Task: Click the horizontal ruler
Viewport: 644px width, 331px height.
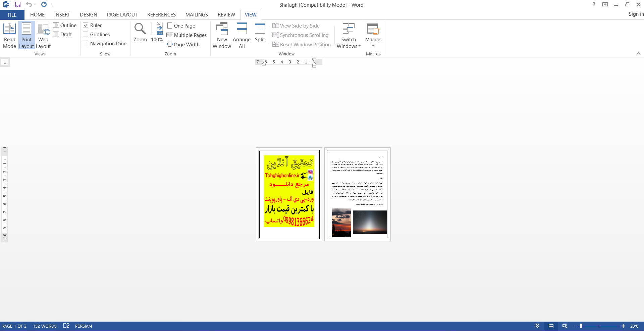Action: pos(288,62)
